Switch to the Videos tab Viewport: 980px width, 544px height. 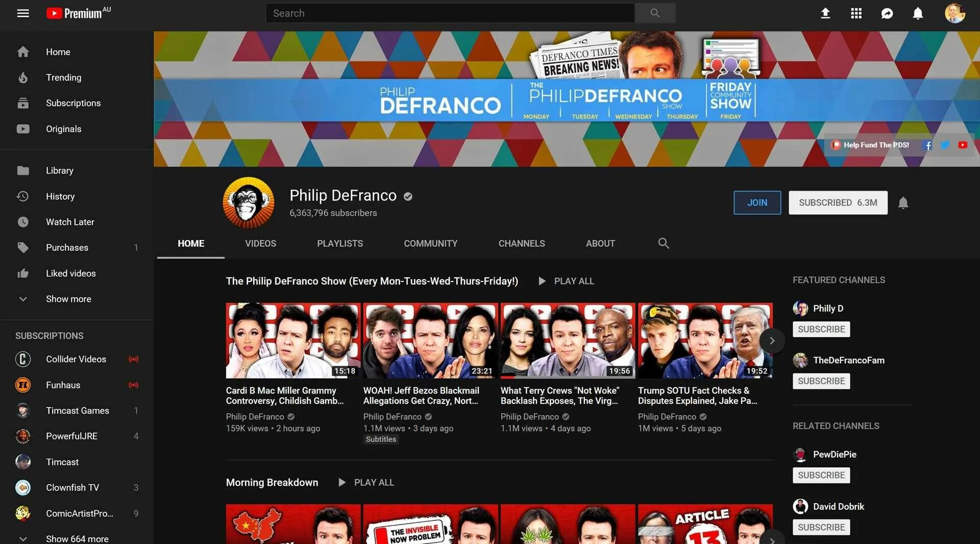260,244
